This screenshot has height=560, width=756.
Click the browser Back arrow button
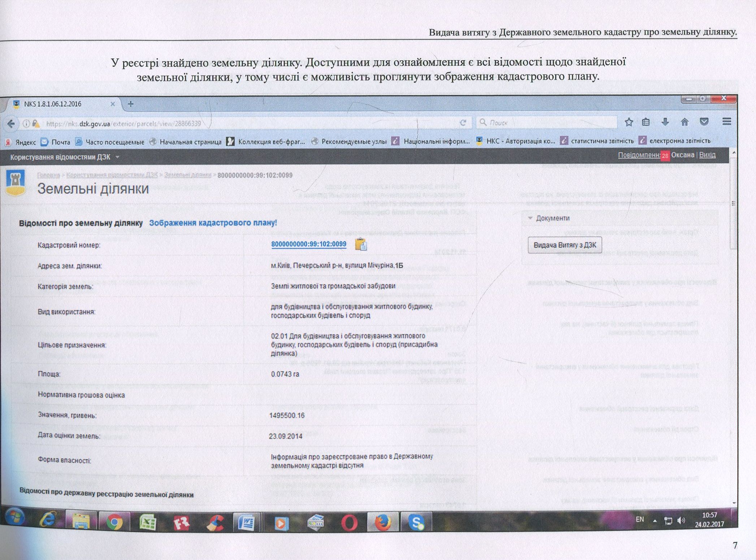(x=11, y=124)
